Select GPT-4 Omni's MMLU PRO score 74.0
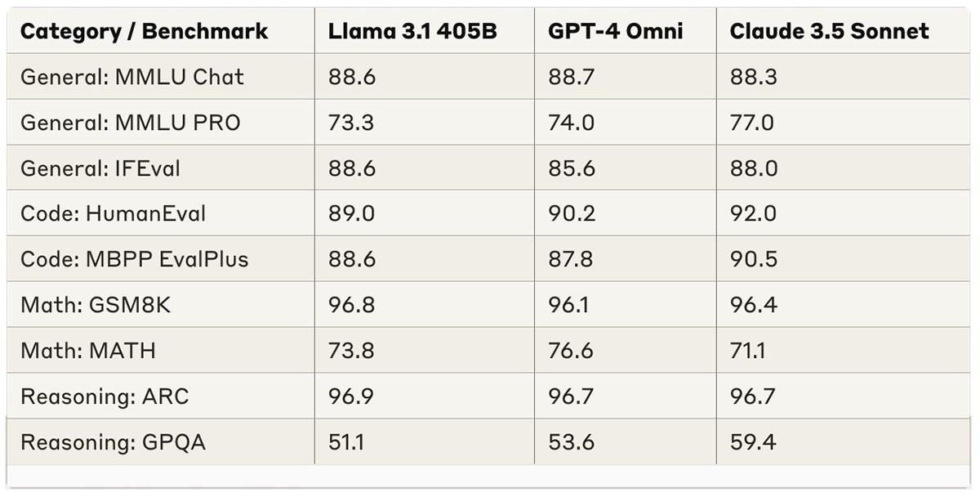980x497 pixels. pyautogui.click(x=572, y=123)
